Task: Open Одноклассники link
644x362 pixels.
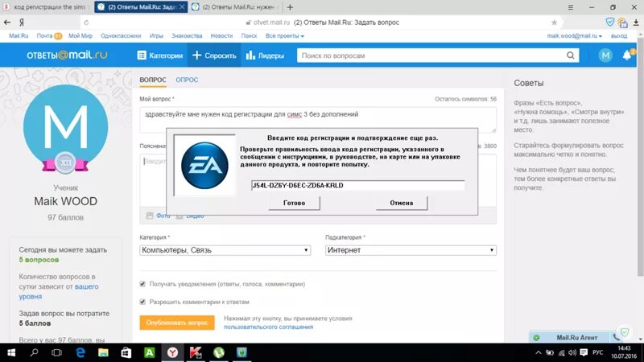Action: coord(121,36)
